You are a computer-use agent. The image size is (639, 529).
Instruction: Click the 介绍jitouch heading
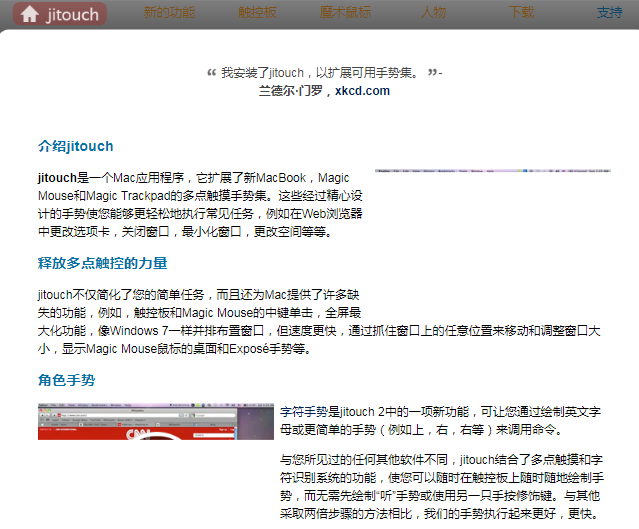[75, 146]
